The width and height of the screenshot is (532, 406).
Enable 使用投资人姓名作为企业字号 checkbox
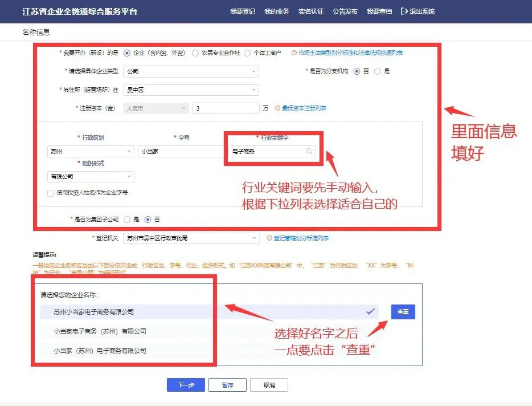tap(51, 193)
